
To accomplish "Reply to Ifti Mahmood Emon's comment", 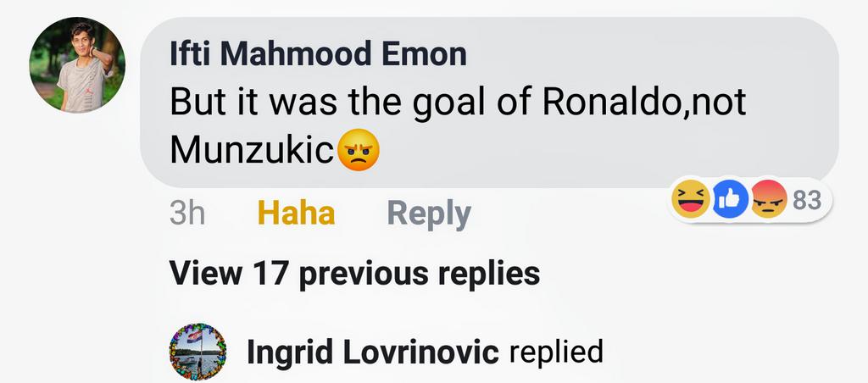I will tap(428, 214).
